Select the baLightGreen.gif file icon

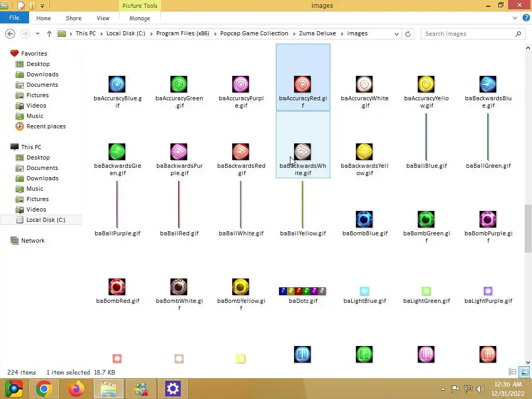point(426,291)
